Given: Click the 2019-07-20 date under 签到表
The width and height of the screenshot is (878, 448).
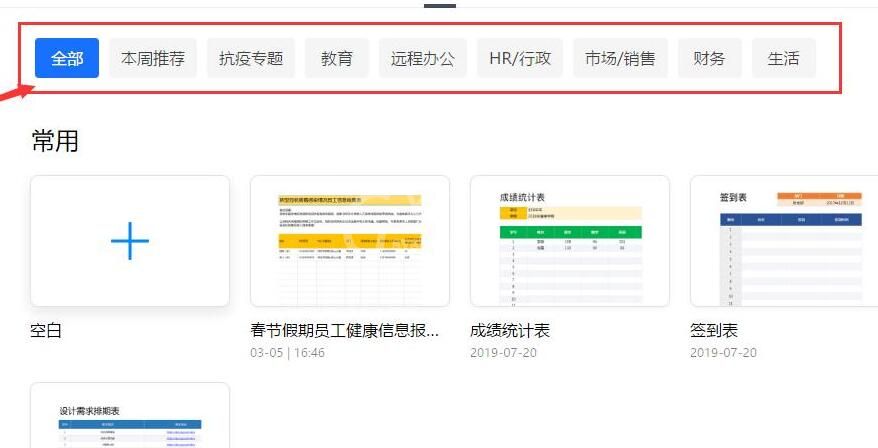Looking at the screenshot, I should (723, 353).
